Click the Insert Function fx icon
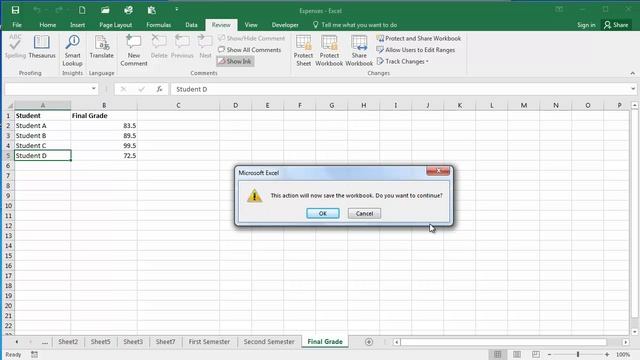This screenshot has width=640, height=360. (x=160, y=89)
